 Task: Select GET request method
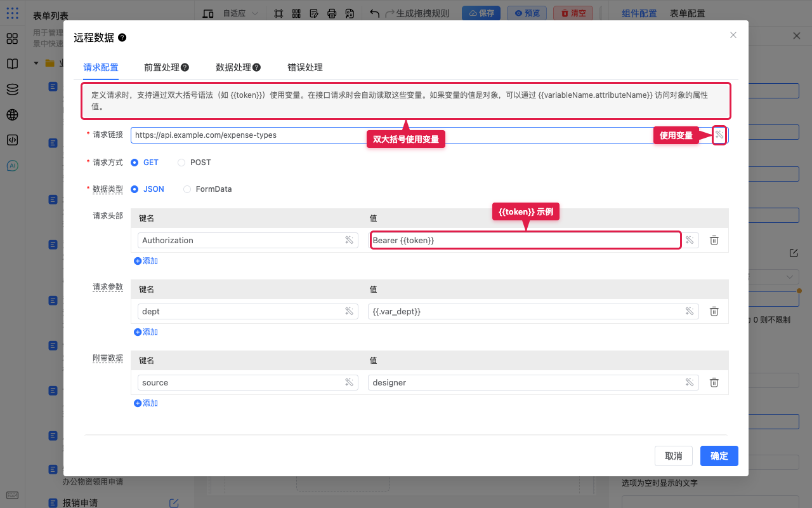point(145,163)
